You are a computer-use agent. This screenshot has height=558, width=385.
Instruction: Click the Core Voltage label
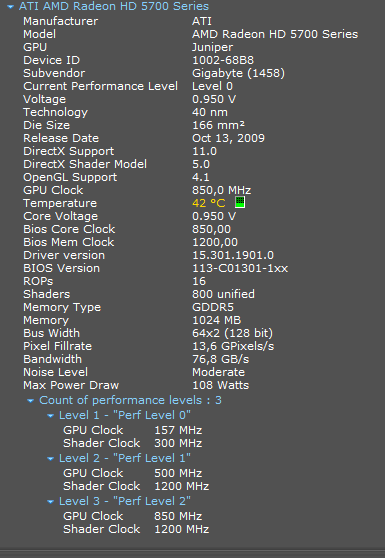(x=60, y=216)
